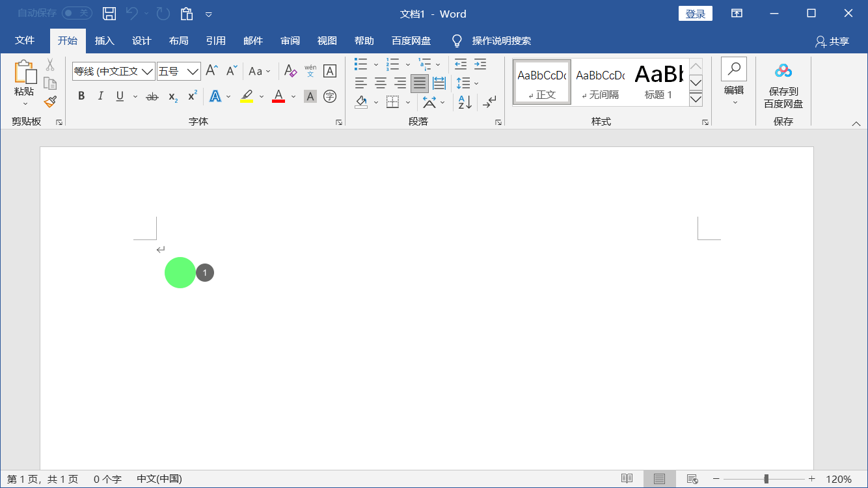Switch to Read Mode view

point(627,479)
